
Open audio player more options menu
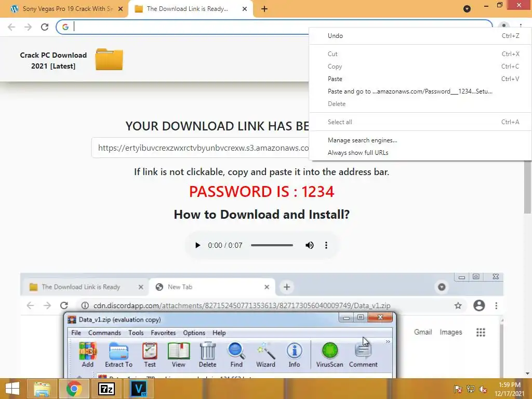[326, 245]
